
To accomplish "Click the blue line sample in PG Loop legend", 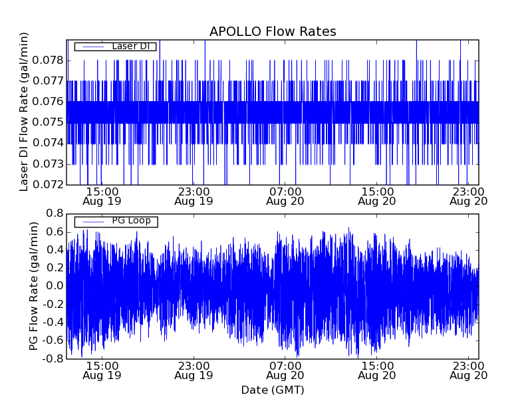I will pos(92,221).
